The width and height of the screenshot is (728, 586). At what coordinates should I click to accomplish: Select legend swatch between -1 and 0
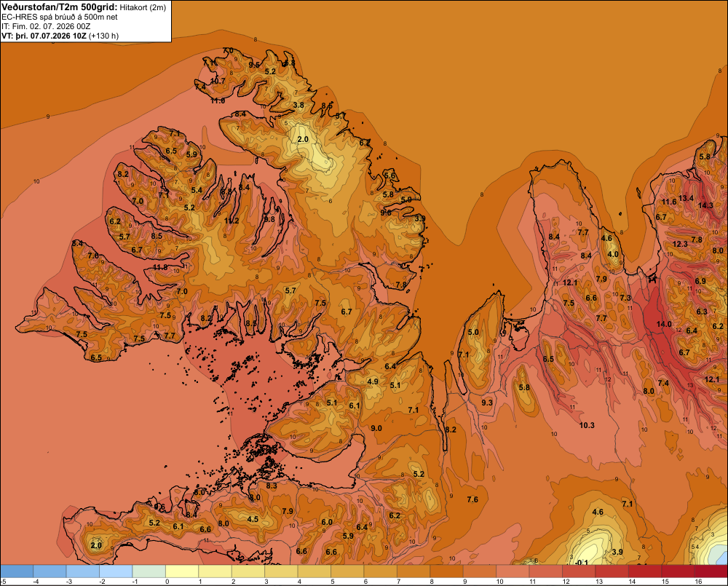(x=149, y=571)
